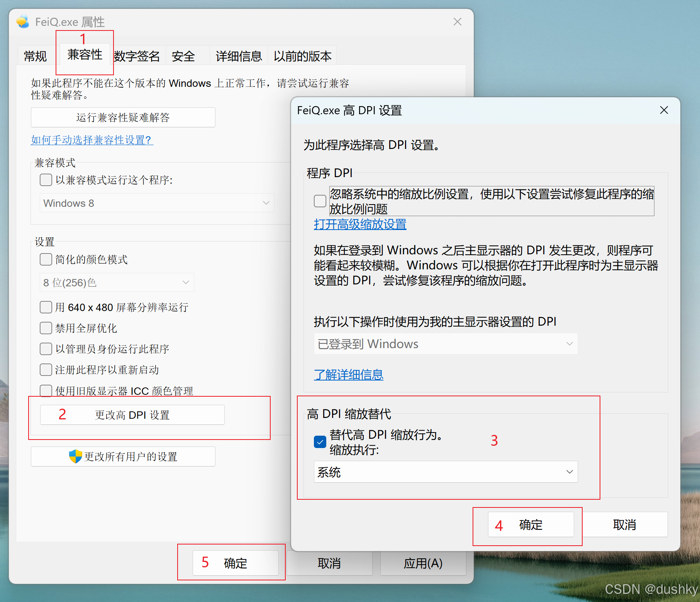
Task: Confirm Properties window with 确定
Action: point(236,563)
